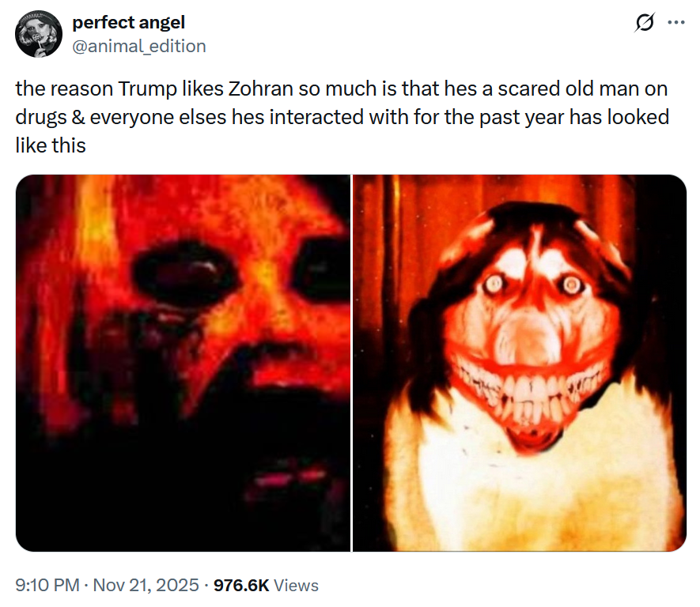The width and height of the screenshot is (700, 607).
Task: Click the Grok slashed-circle icon
Action: [646, 25]
